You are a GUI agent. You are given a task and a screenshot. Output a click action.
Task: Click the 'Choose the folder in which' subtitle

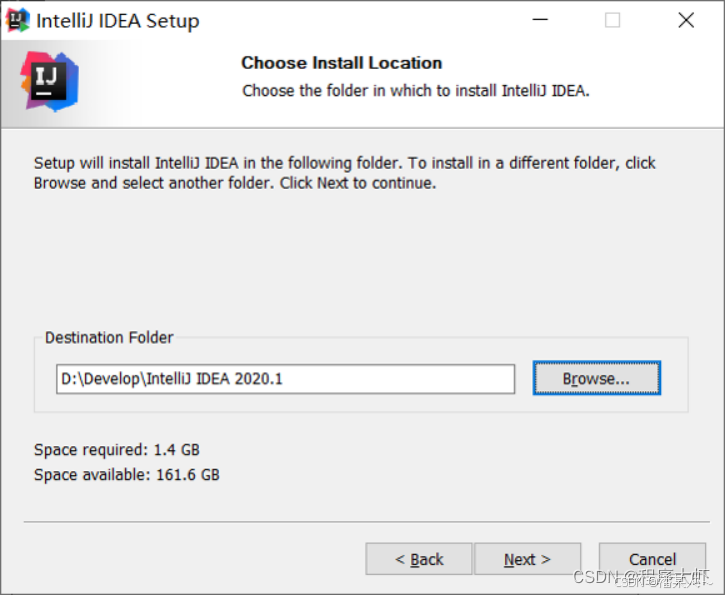click(416, 91)
